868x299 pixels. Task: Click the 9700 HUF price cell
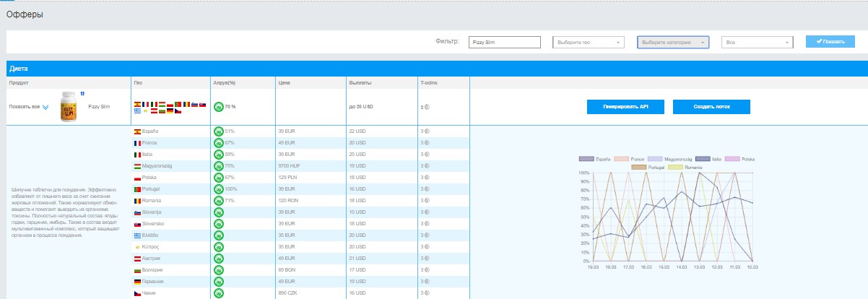[x=289, y=166]
